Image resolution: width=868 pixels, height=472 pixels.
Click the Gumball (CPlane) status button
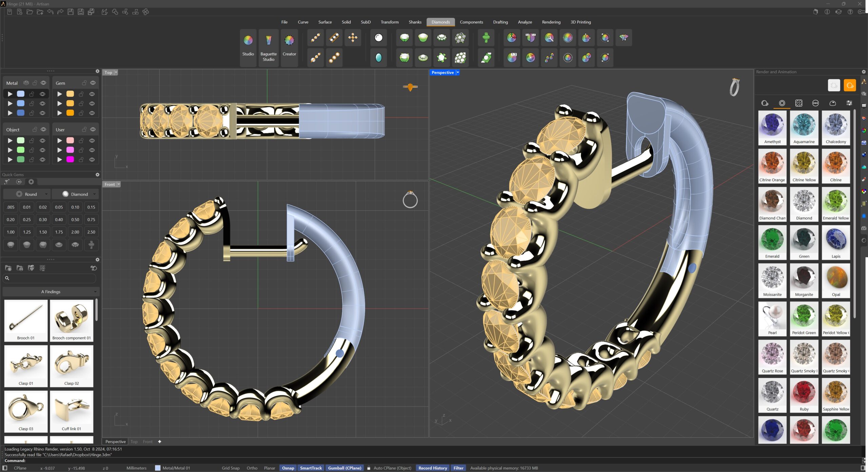[344, 468]
